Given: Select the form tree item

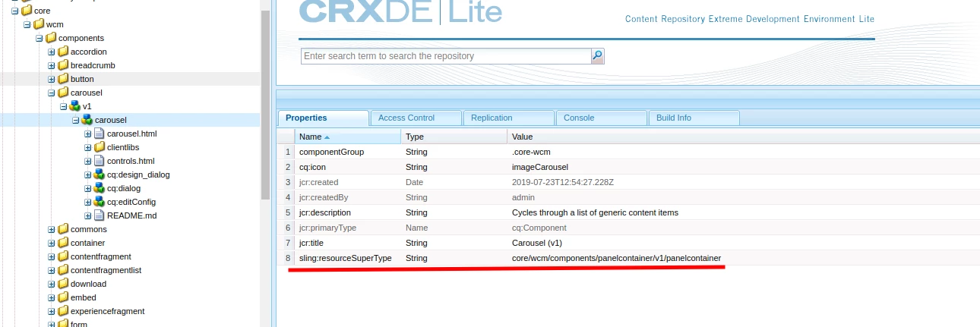Looking at the screenshot, I should pos(78,324).
